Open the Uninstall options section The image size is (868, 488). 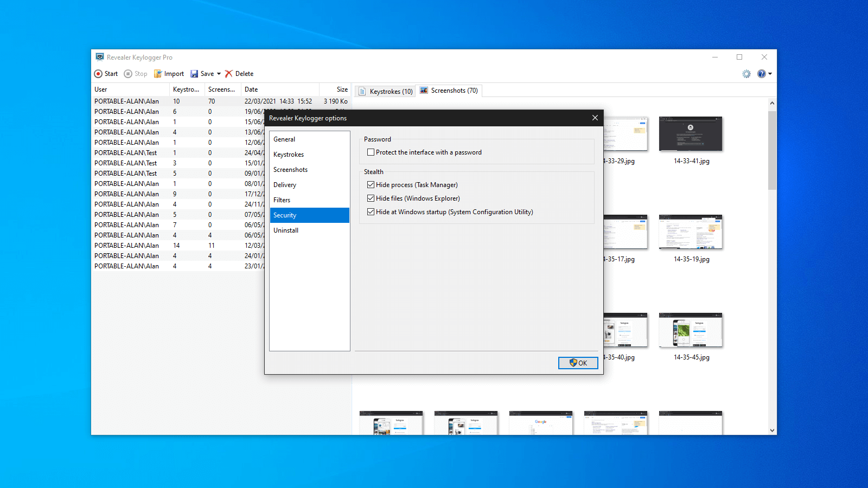click(286, 230)
